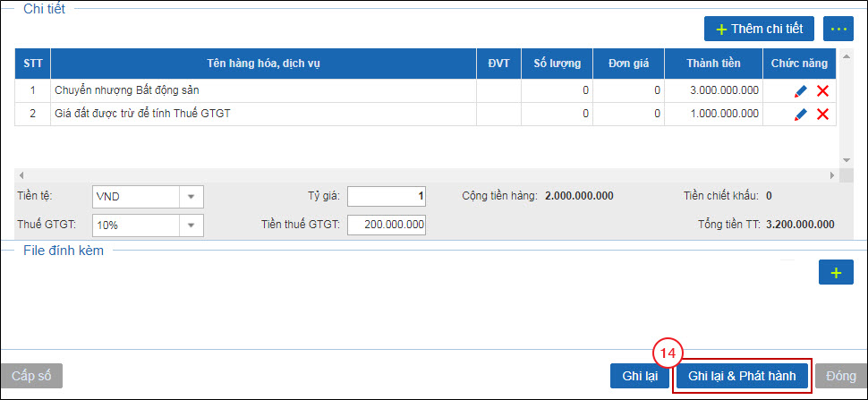Viewport: 868px width, 400px height.
Task: Click the horizontal scrollbar left arrow
Action: [21, 175]
